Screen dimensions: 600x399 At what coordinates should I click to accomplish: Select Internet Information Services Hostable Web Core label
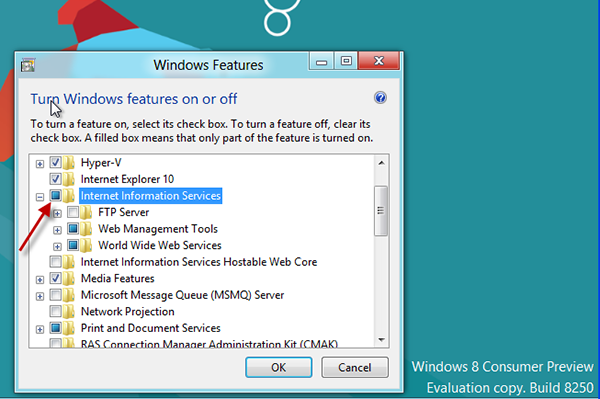point(199,262)
